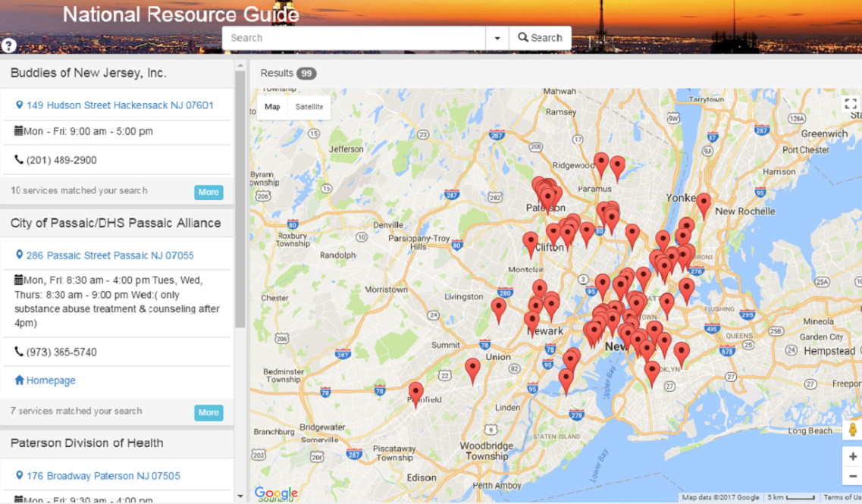Click More for Buddies of New Jersey
The width and height of the screenshot is (862, 504).
pos(208,192)
